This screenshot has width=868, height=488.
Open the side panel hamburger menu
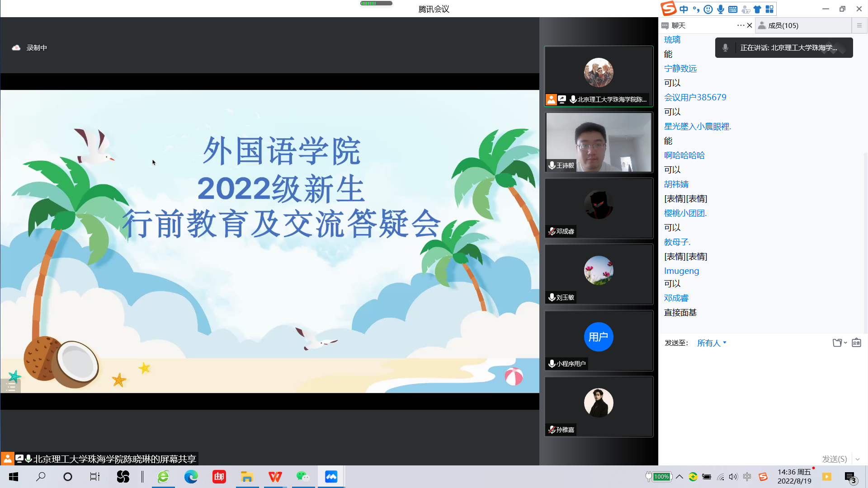click(859, 25)
